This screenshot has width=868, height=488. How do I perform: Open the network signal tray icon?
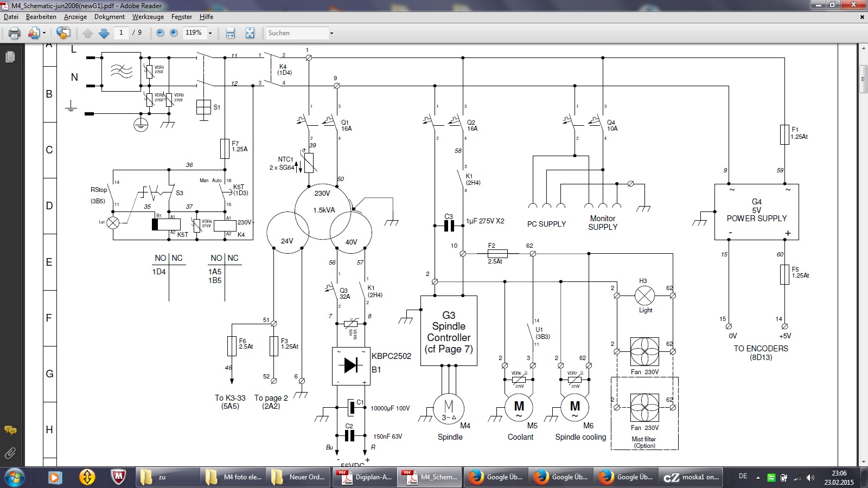pyautogui.click(x=797, y=478)
